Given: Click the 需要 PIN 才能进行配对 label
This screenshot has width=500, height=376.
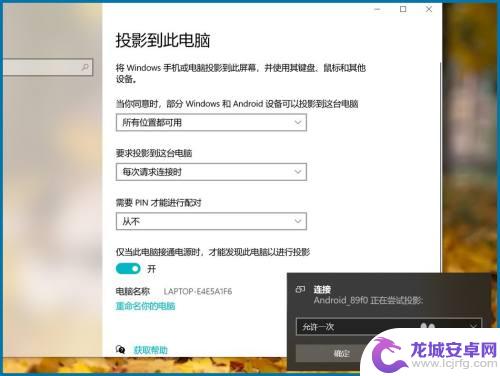Looking at the screenshot, I should click(x=158, y=202).
